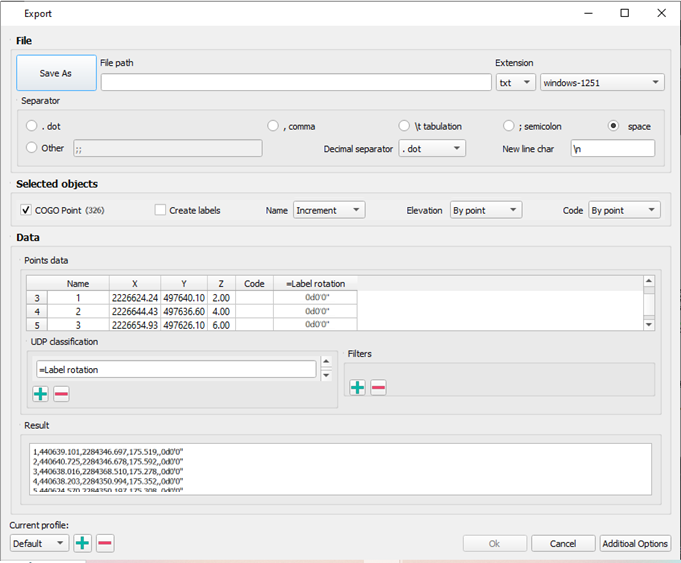
Task: Delete current profile with minus icon
Action: click(x=105, y=543)
